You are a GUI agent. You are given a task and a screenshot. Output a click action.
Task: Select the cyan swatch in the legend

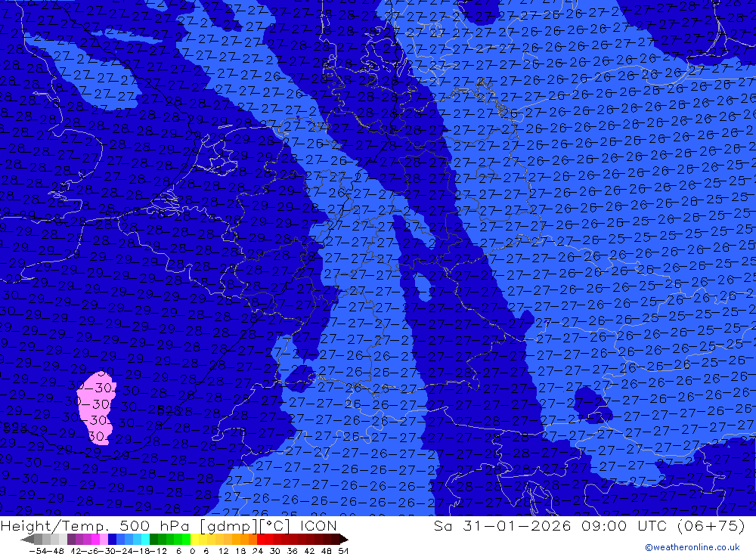[145, 539]
